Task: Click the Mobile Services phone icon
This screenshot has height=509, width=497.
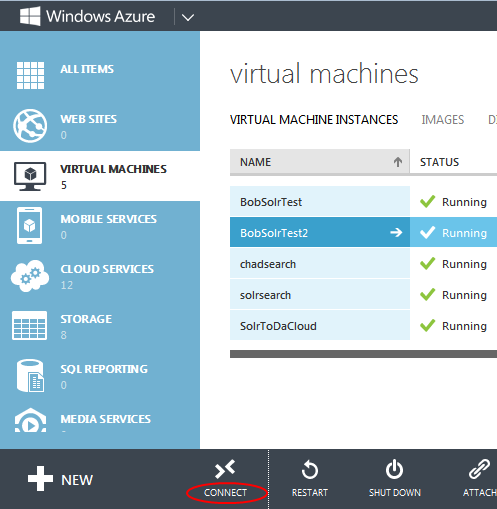Action: tap(30, 226)
